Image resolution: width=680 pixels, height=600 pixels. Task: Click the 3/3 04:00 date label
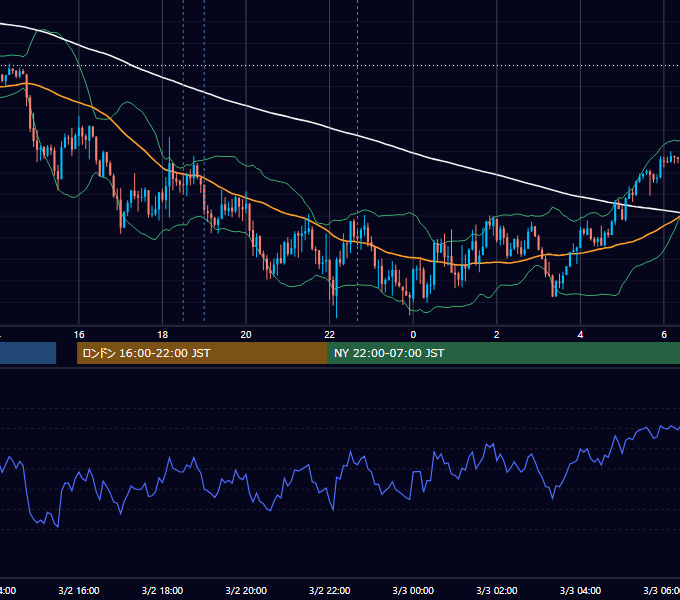point(580,590)
